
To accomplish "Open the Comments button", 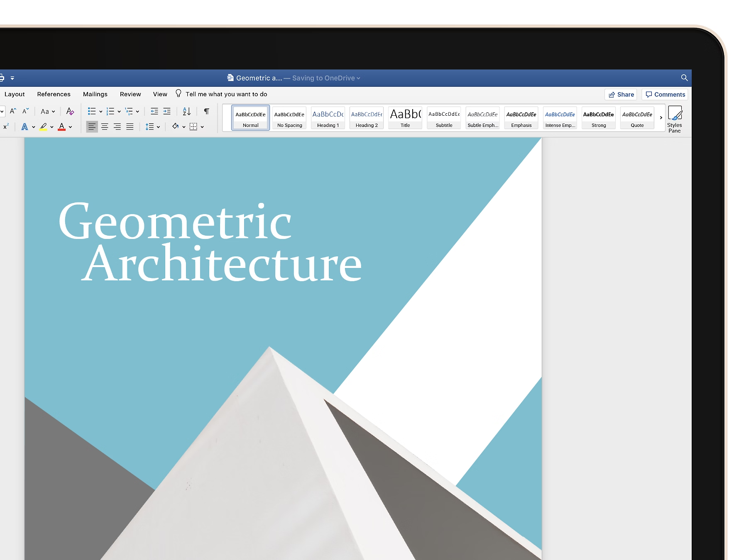I will [665, 95].
